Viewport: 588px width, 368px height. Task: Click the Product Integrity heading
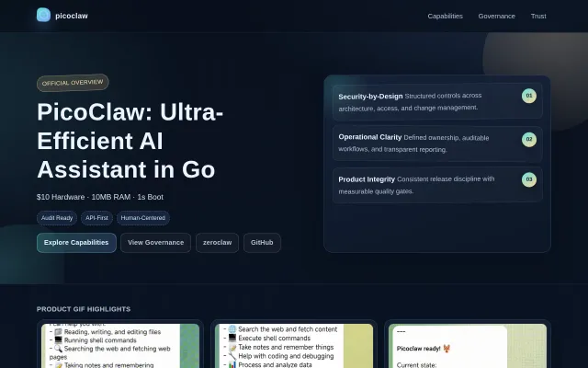[x=367, y=179]
